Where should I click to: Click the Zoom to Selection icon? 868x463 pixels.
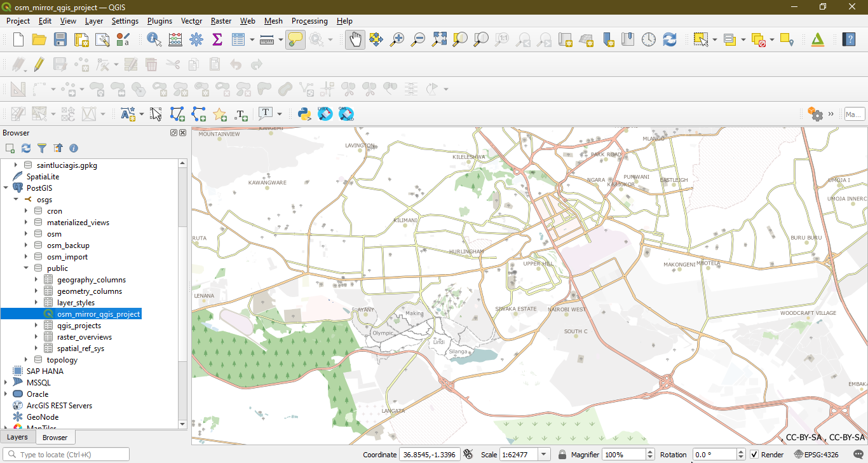(x=460, y=39)
